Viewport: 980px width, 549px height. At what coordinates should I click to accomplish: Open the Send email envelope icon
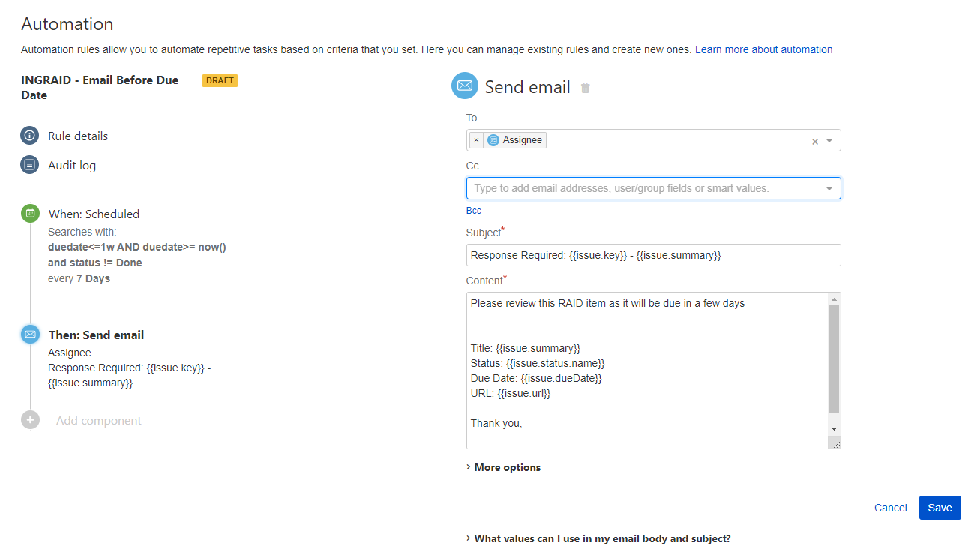(x=464, y=85)
